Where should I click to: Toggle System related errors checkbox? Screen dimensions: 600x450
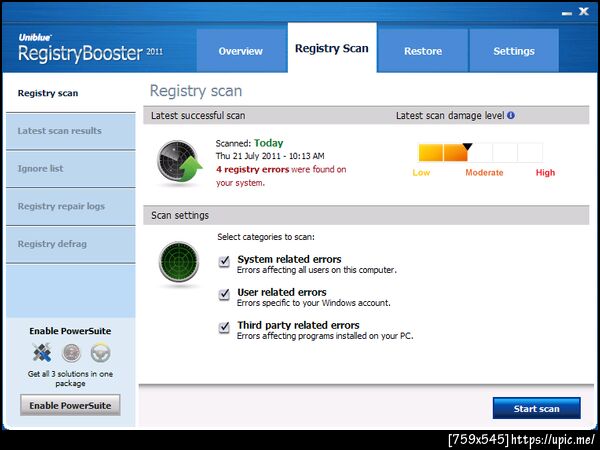pyautogui.click(x=224, y=261)
